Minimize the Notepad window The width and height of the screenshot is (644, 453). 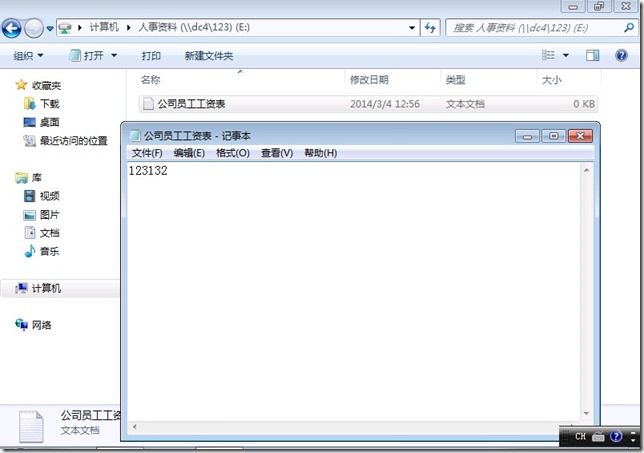[x=527, y=136]
